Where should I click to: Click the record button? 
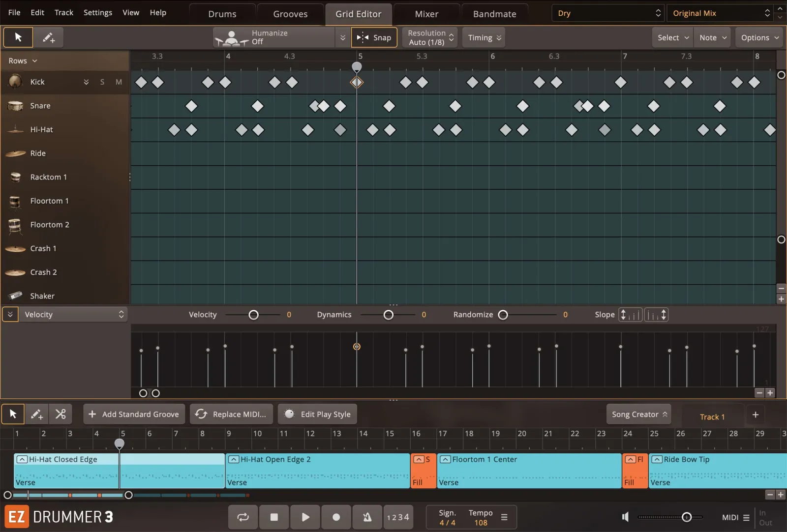point(336,517)
